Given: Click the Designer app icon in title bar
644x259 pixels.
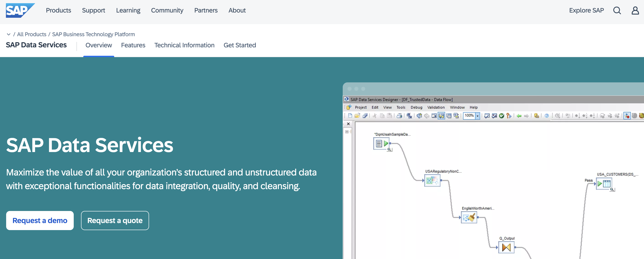Looking at the screenshot, I should pos(347,99).
